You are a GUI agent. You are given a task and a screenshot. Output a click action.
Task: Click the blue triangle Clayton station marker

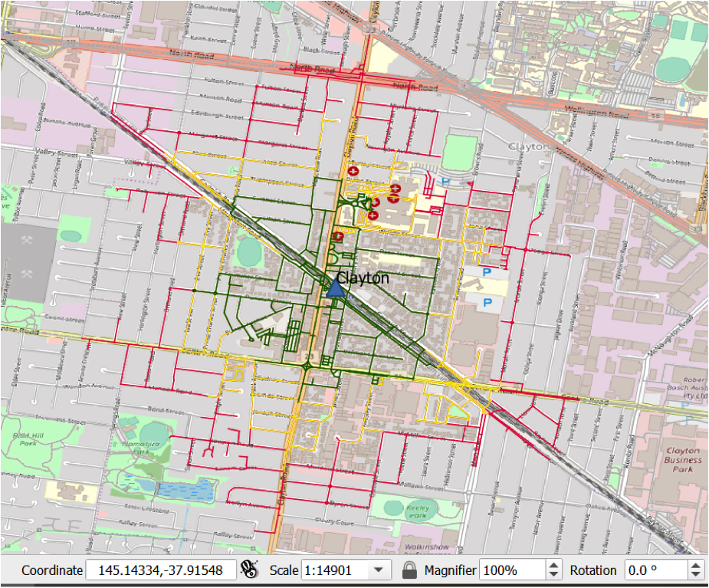[336, 288]
